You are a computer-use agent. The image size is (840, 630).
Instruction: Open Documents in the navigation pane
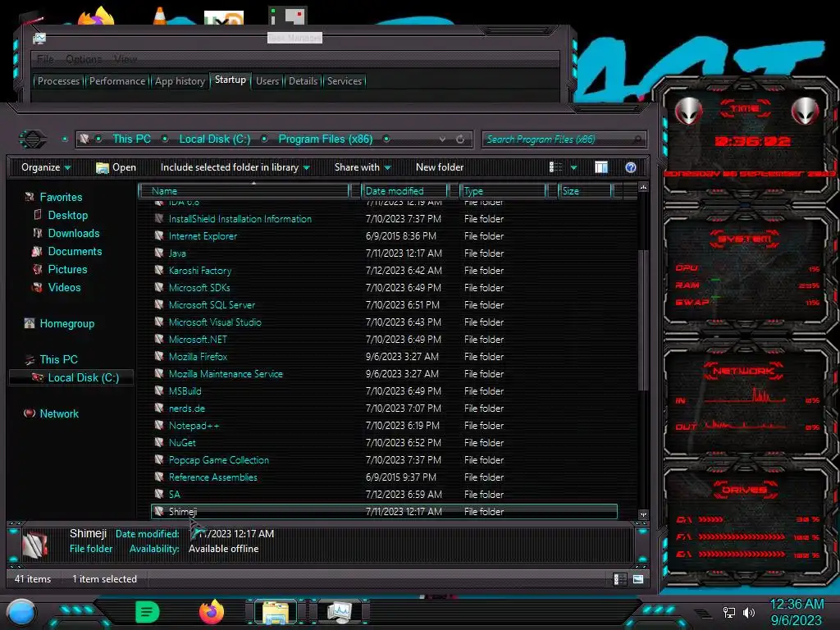(x=75, y=251)
